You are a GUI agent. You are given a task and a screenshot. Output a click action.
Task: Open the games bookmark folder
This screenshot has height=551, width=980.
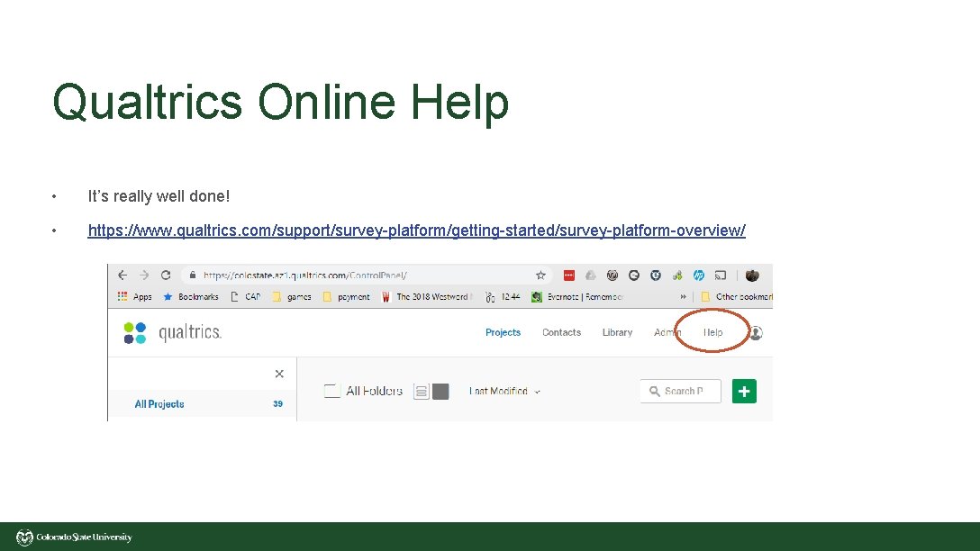click(x=292, y=297)
